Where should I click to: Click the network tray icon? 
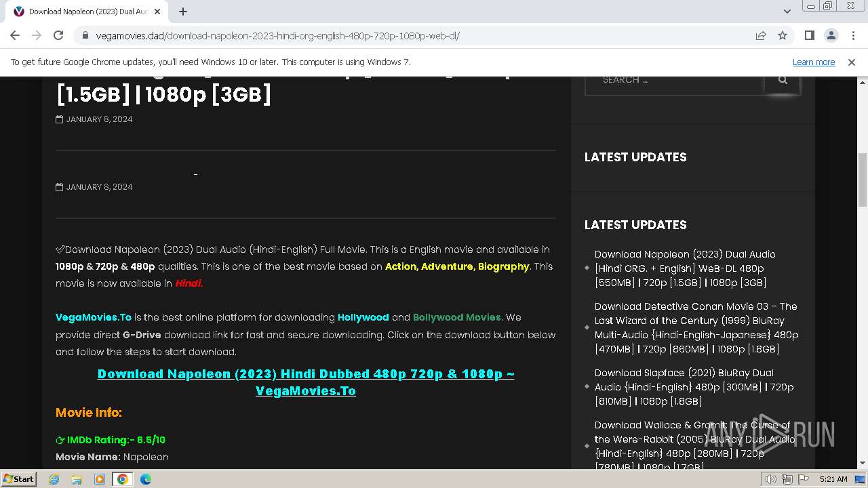787,479
